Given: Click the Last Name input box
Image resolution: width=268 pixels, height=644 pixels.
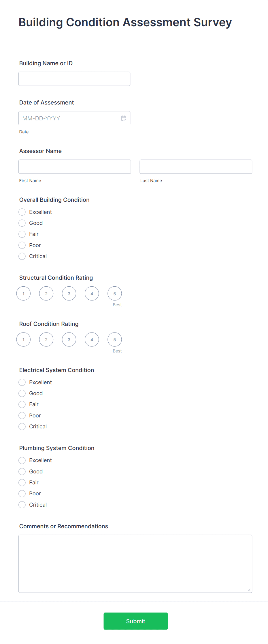Looking at the screenshot, I should click(x=196, y=167).
